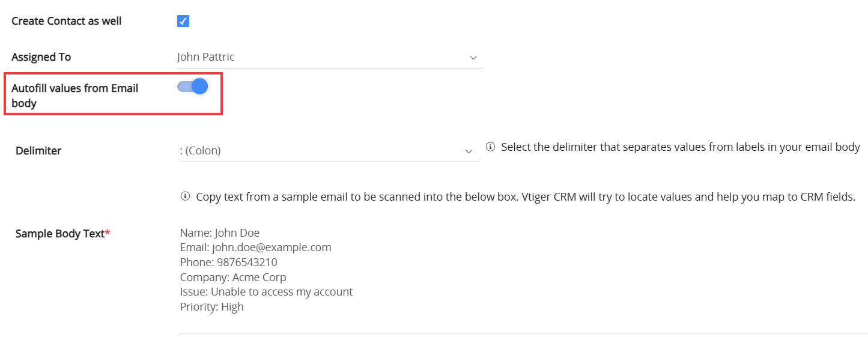The width and height of the screenshot is (868, 337).
Task: Uncheck the Create Contact as well checkbox
Action: (183, 22)
